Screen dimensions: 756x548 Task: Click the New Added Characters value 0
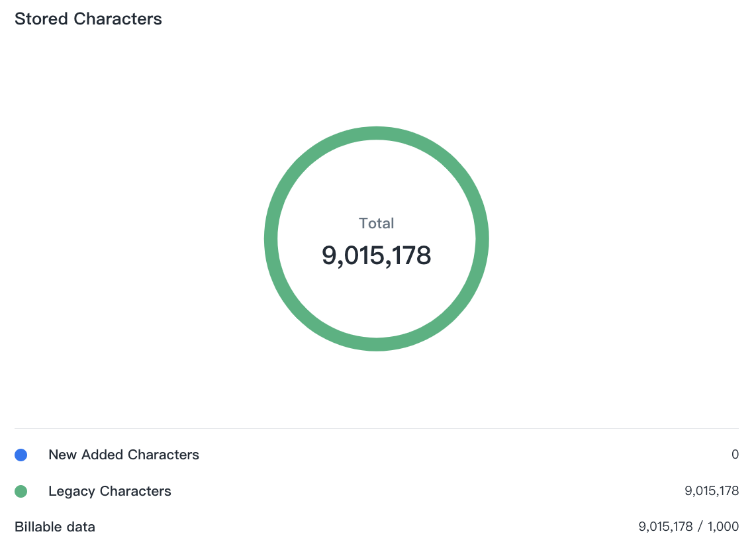[x=735, y=455]
